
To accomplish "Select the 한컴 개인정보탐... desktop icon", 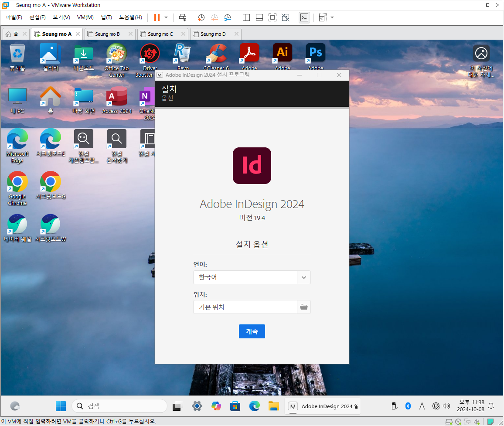I will click(x=84, y=146).
